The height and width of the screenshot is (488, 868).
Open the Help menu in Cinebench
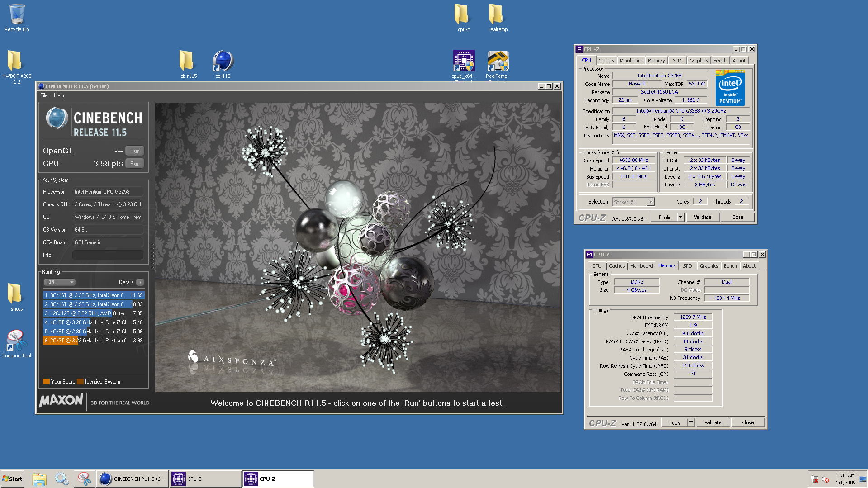[59, 95]
